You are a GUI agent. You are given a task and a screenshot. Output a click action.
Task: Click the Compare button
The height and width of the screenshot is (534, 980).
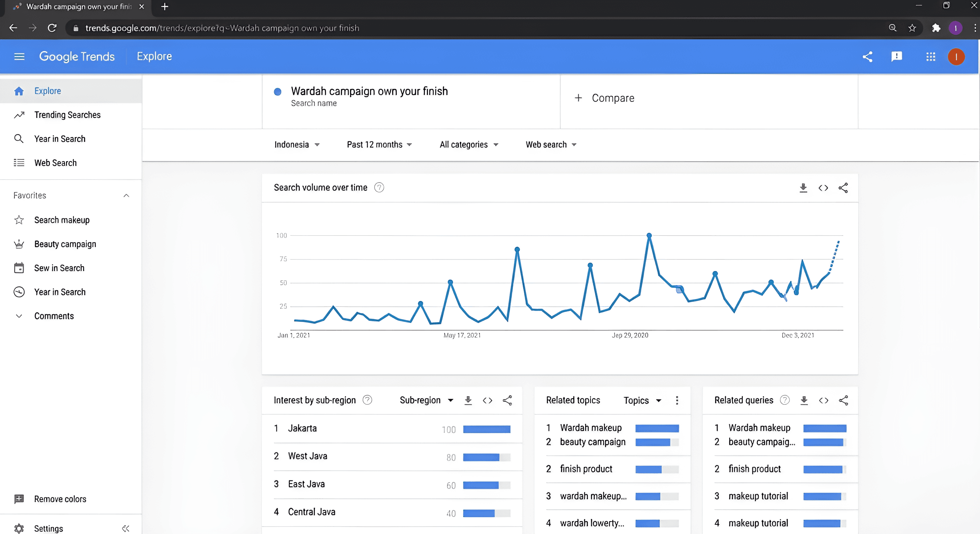(604, 98)
